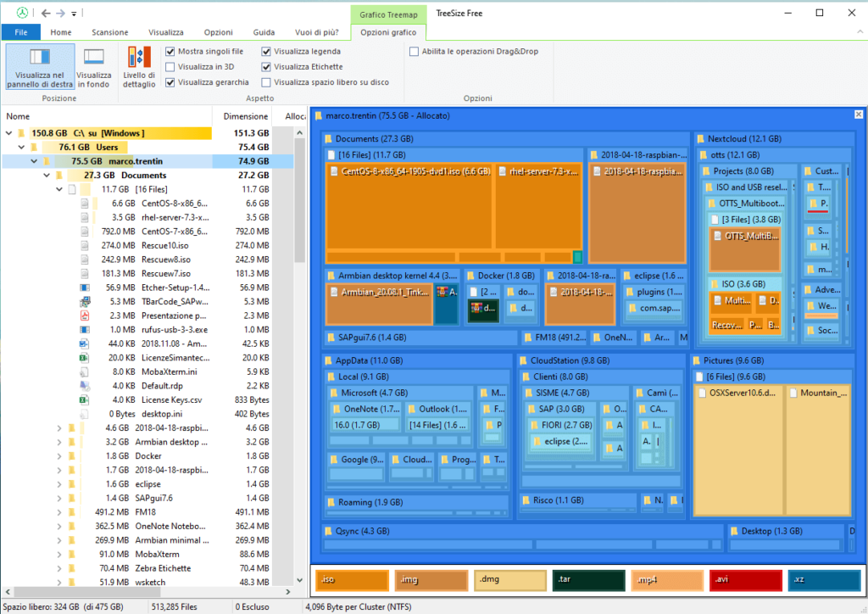
Task: Click the CentOS-8 iso file icon in tree
Action: click(85, 204)
